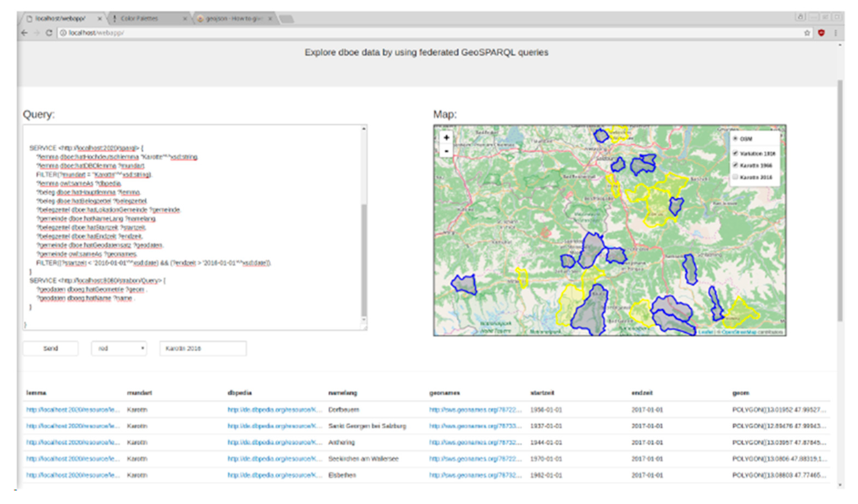Focus the Karottn 2016 layer name field
This screenshot has height=504, width=858.
pyautogui.click(x=203, y=348)
